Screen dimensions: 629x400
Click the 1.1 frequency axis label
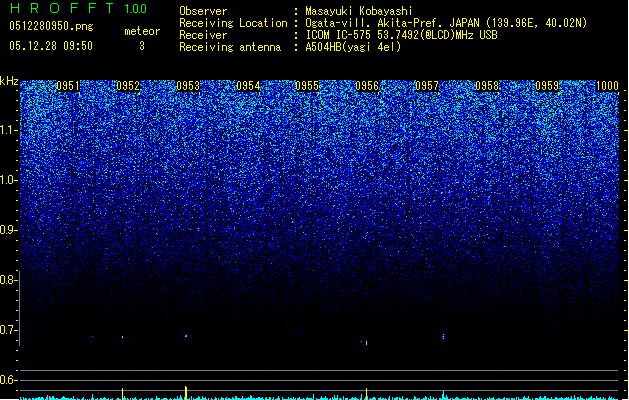click(x=8, y=130)
